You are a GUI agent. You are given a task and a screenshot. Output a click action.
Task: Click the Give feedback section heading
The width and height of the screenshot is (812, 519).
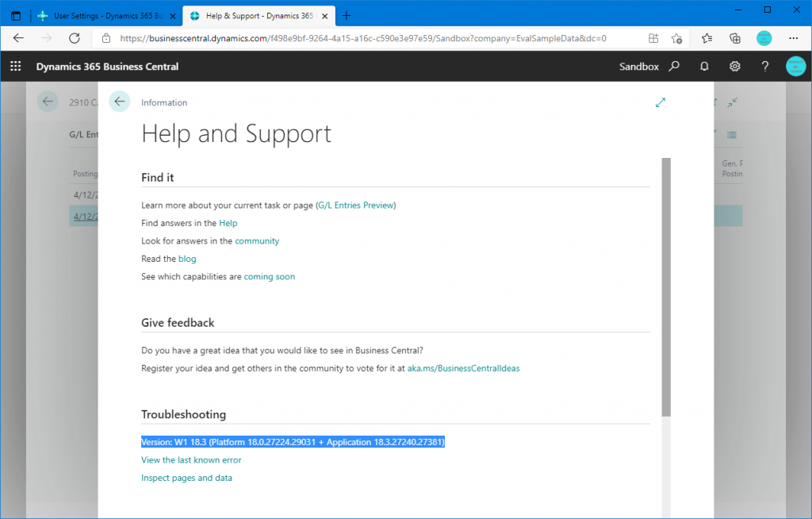(x=178, y=322)
